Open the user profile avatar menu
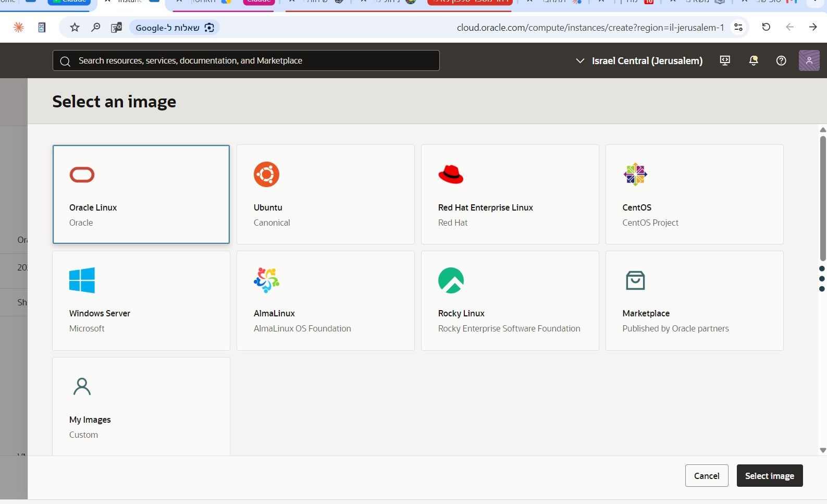 (x=809, y=60)
